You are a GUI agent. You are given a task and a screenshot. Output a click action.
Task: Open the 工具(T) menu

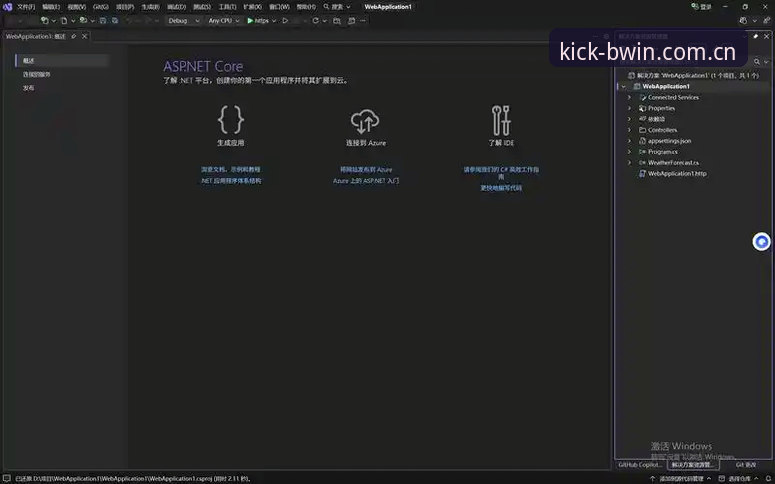pos(227,7)
